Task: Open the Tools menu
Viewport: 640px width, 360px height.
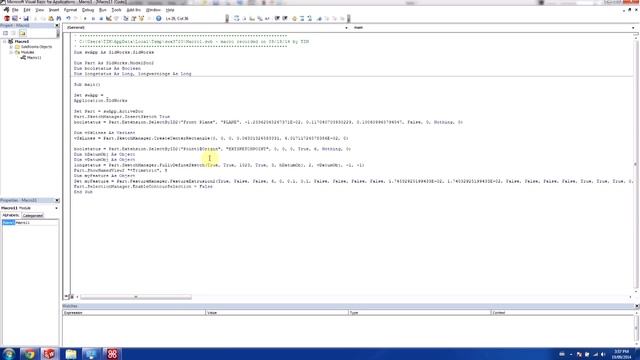Action: (x=116, y=10)
